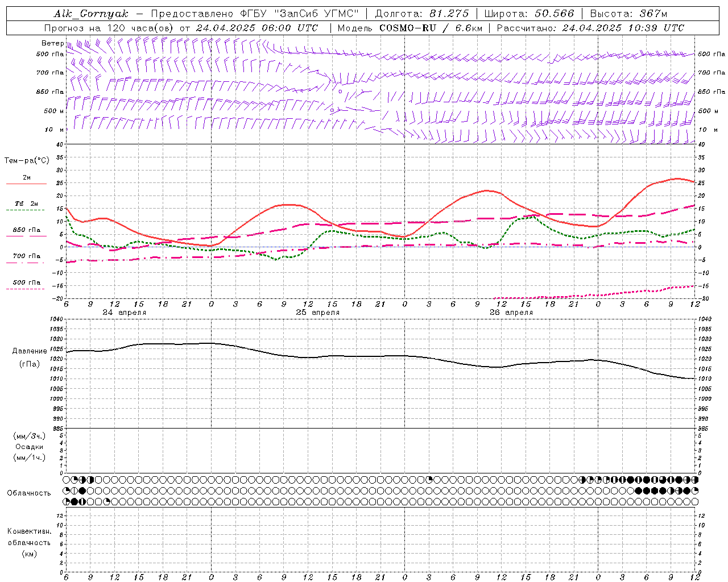Click the 24 апреля date label
728x582 pixels.
click(124, 313)
